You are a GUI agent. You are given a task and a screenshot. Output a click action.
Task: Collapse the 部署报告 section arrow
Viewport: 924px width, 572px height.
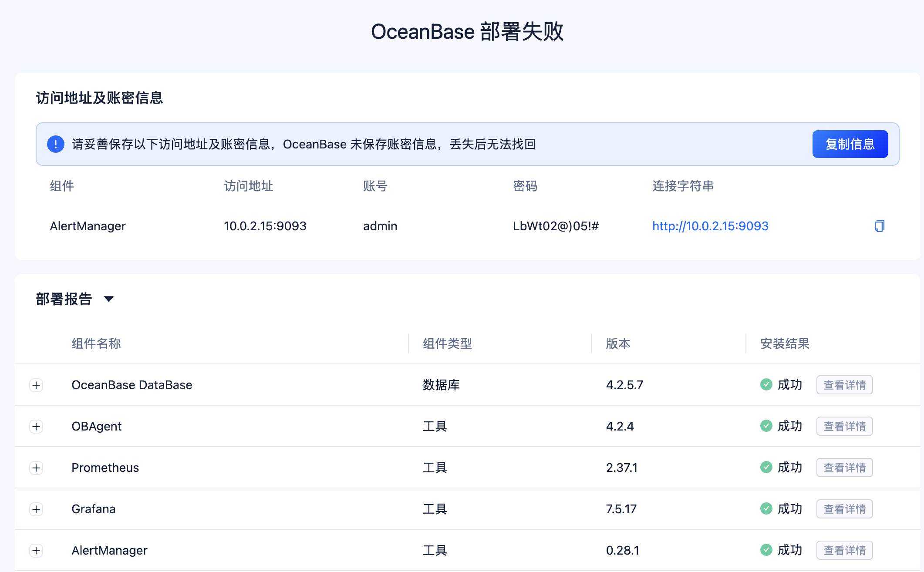pos(109,299)
